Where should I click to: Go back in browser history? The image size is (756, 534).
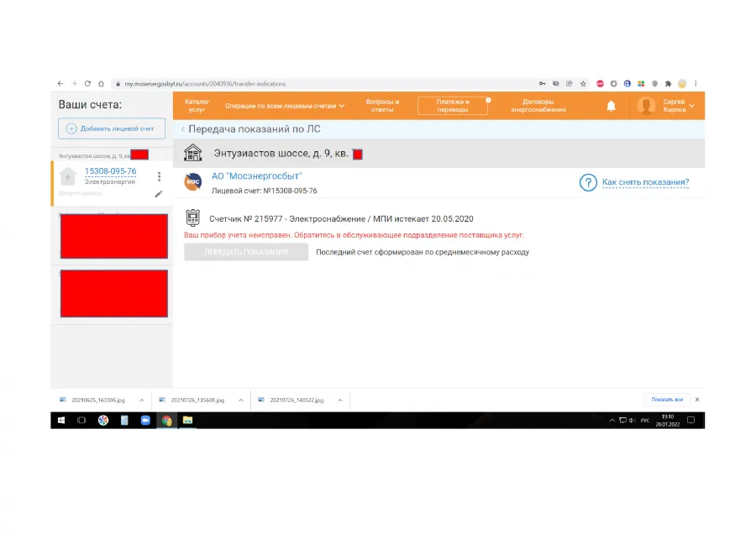coord(60,83)
